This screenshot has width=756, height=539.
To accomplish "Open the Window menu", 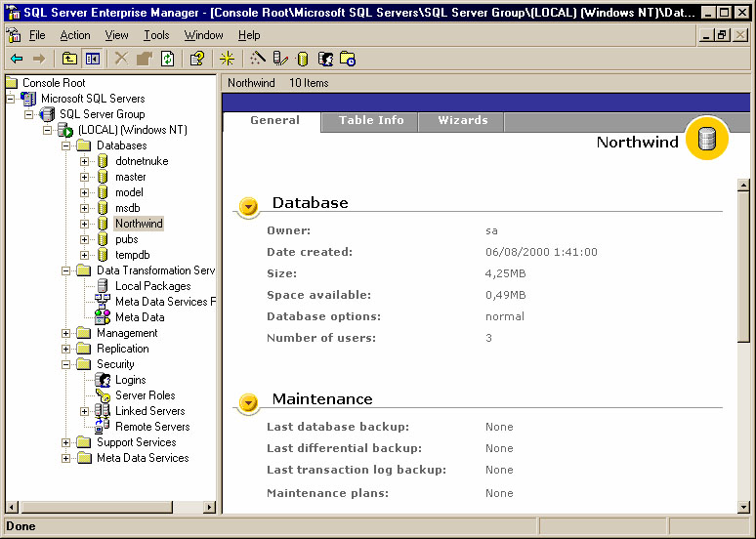I will (203, 35).
